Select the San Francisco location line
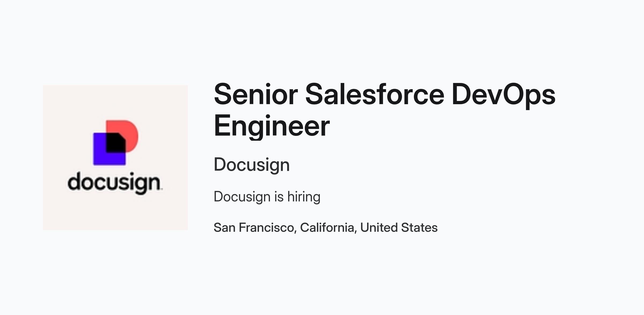The width and height of the screenshot is (644, 315). point(326,227)
